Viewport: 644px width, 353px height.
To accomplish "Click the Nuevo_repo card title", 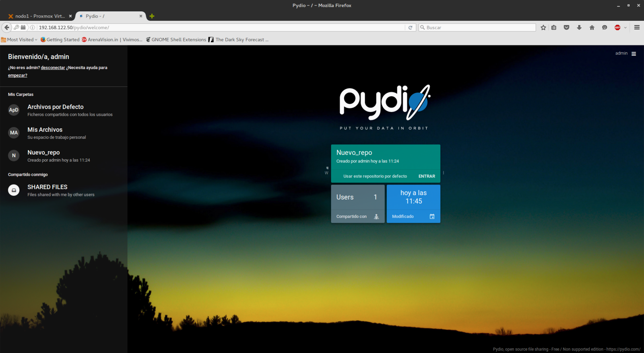I will coord(354,152).
